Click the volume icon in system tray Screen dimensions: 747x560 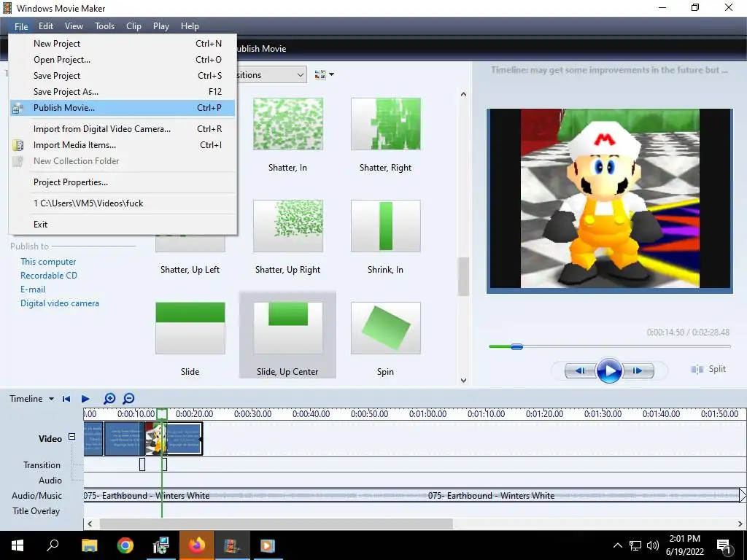[653, 545]
